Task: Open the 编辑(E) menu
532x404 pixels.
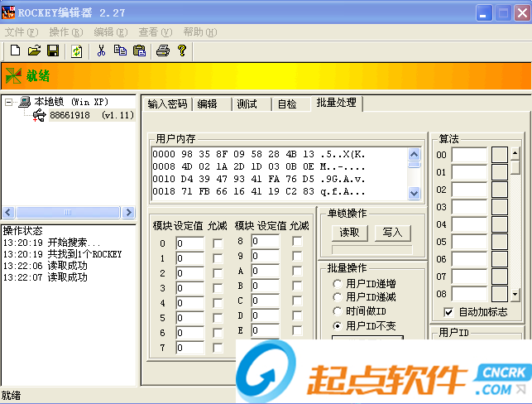Action: pyautogui.click(x=111, y=32)
